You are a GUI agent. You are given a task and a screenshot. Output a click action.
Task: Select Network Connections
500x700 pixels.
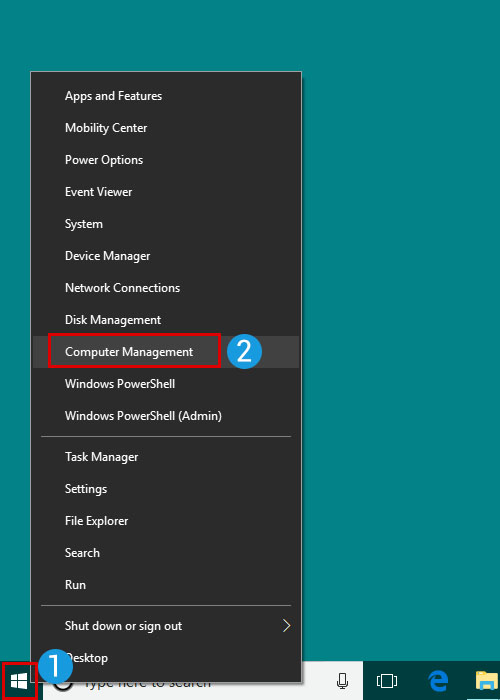coord(166,288)
